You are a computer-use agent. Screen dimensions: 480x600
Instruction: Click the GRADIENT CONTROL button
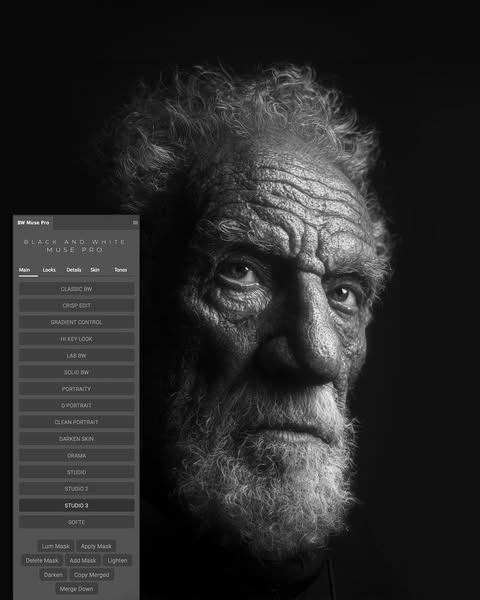click(77, 322)
